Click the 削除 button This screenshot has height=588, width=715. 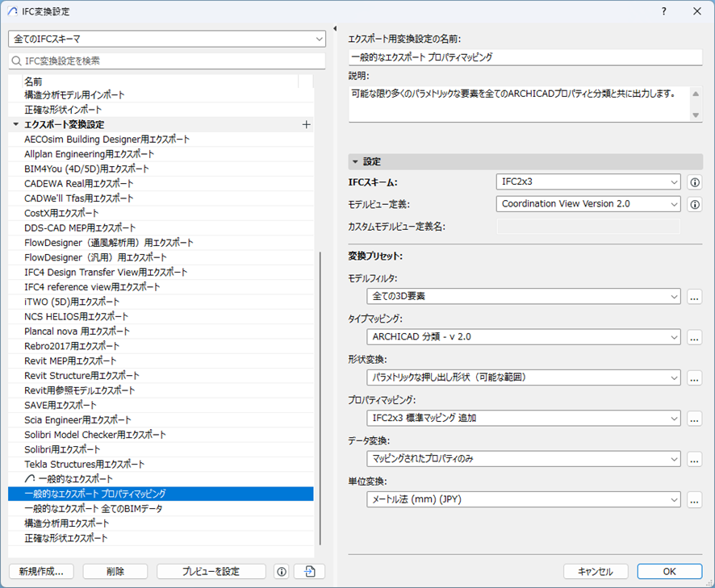click(115, 572)
